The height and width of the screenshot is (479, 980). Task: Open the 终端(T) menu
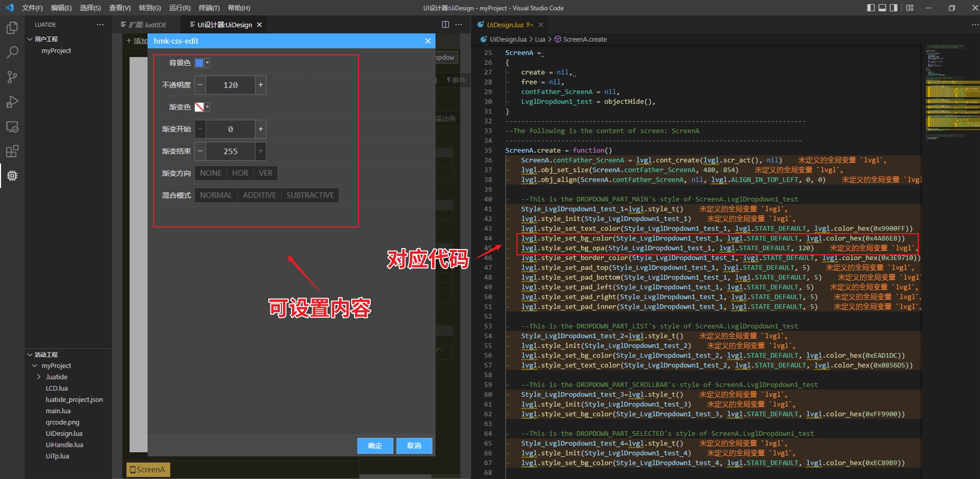pyautogui.click(x=209, y=8)
